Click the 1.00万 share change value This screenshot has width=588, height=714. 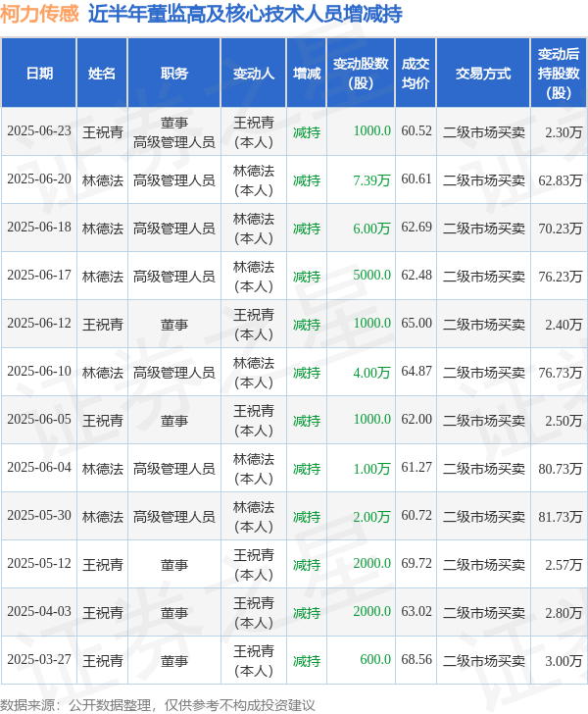(x=371, y=469)
